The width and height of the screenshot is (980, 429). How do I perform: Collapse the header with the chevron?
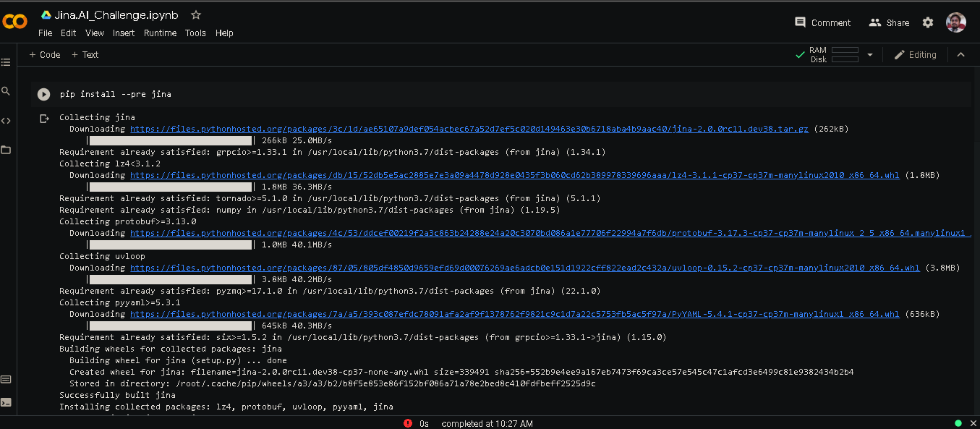coord(961,54)
